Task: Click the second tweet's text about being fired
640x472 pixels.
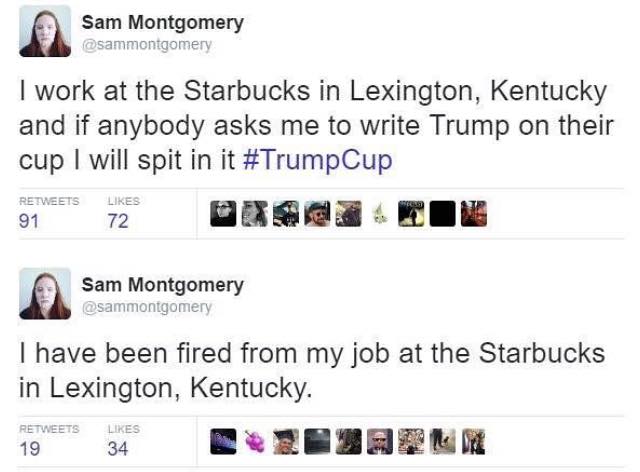Action: pyautogui.click(x=312, y=368)
